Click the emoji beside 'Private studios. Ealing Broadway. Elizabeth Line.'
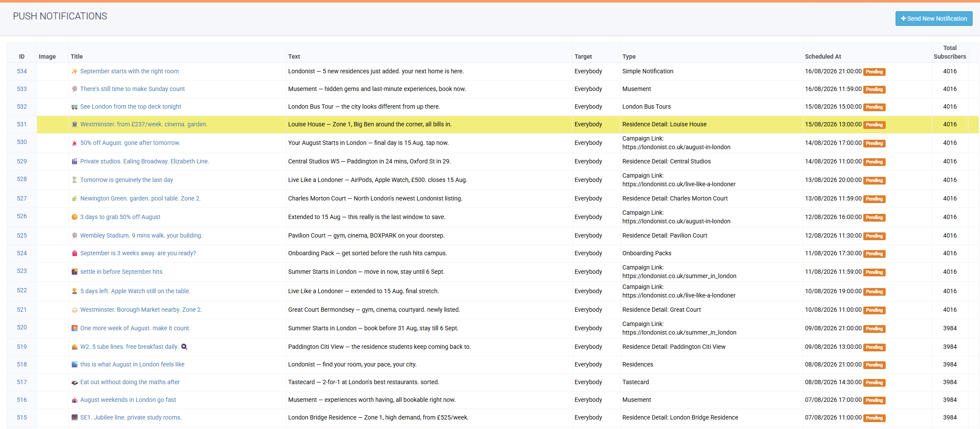This screenshot has height=429, width=980. (75, 162)
